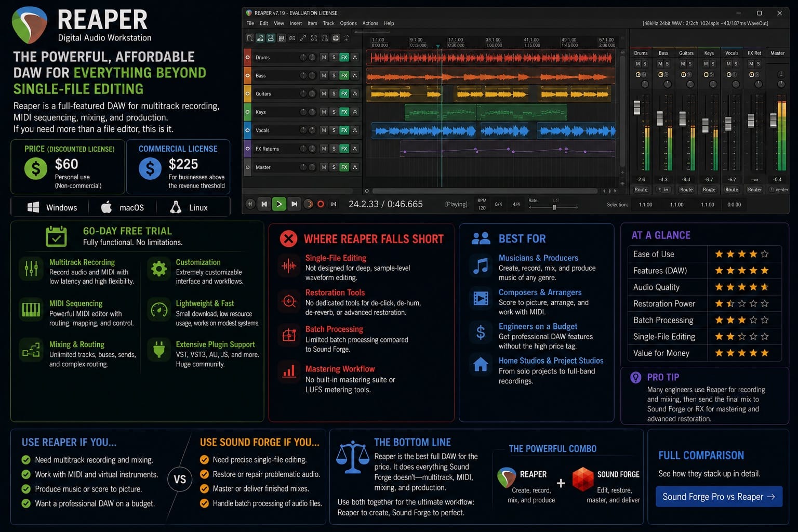Solo the Bass track in track panel

click(334, 76)
